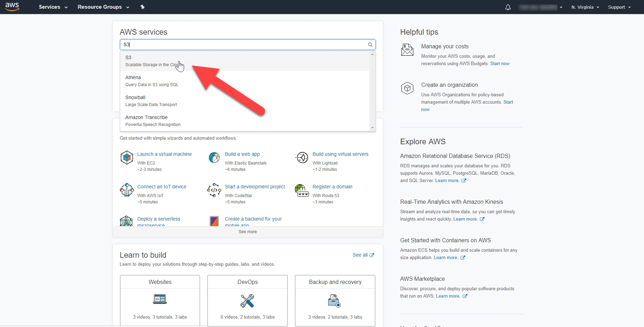Open Start a development project link

tap(255, 187)
